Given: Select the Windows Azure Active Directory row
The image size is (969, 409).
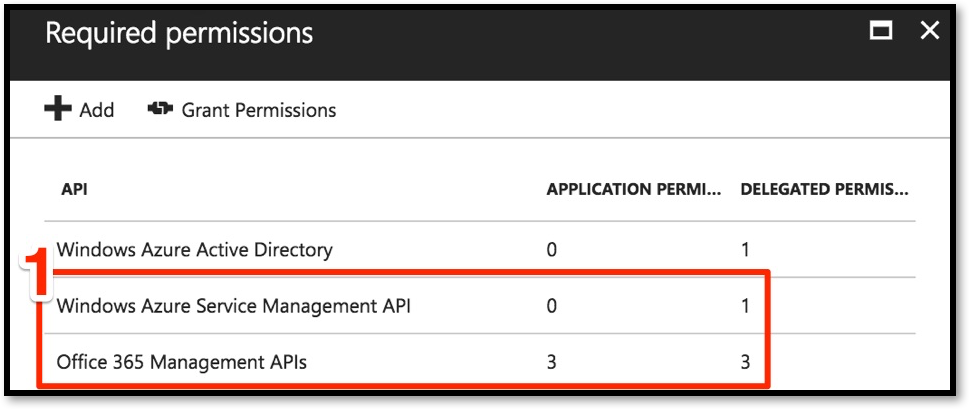Looking at the screenshot, I should [x=480, y=250].
